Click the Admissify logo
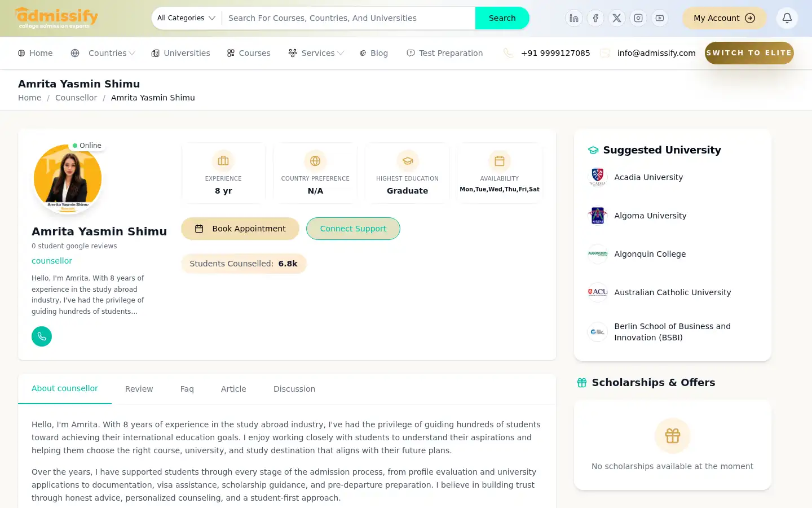The width and height of the screenshot is (812, 508). (56, 17)
